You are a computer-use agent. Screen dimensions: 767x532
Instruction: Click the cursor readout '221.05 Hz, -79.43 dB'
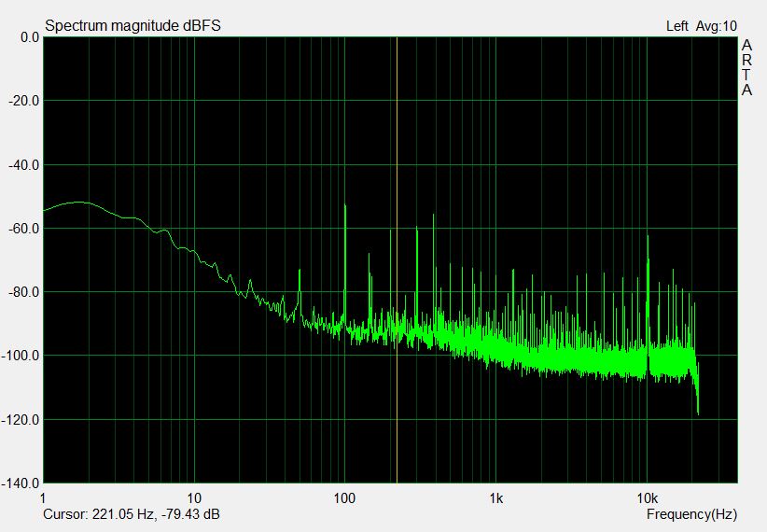pyautogui.click(x=156, y=514)
